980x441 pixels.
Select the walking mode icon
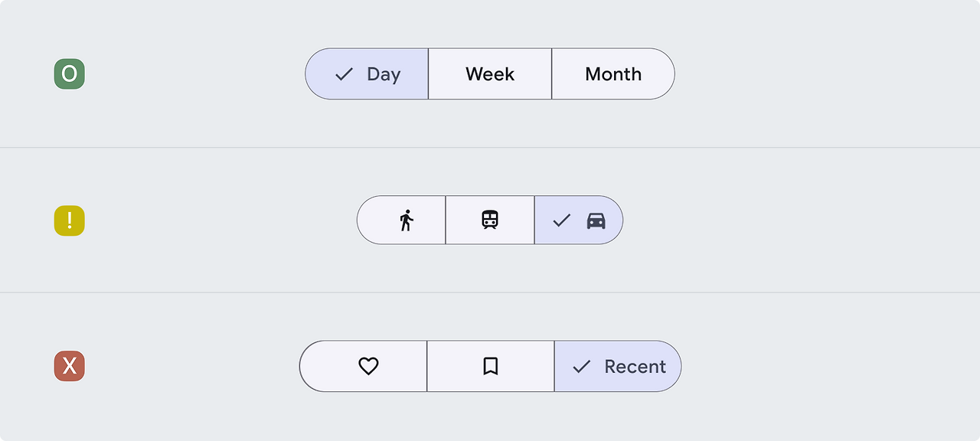(x=406, y=220)
